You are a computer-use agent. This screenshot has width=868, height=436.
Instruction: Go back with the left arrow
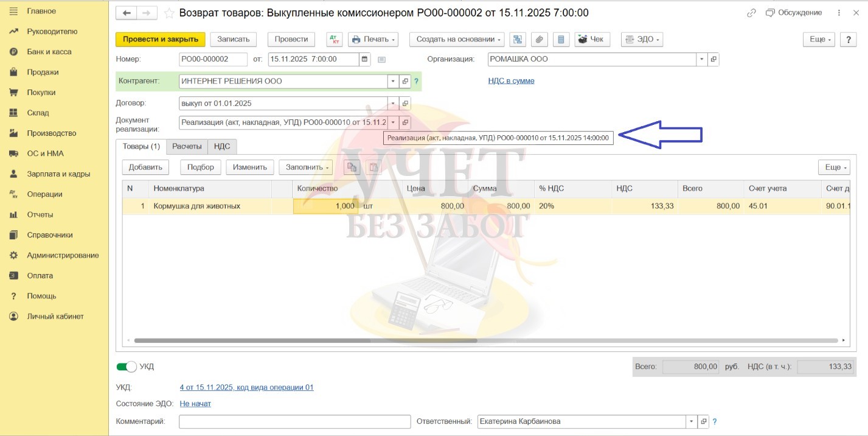tap(127, 13)
